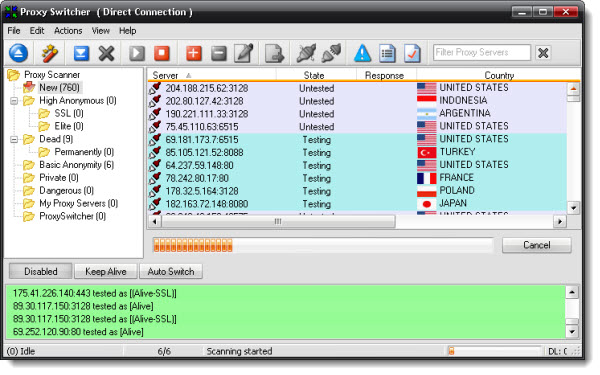Click log panel scroll up arrow

click(x=572, y=293)
